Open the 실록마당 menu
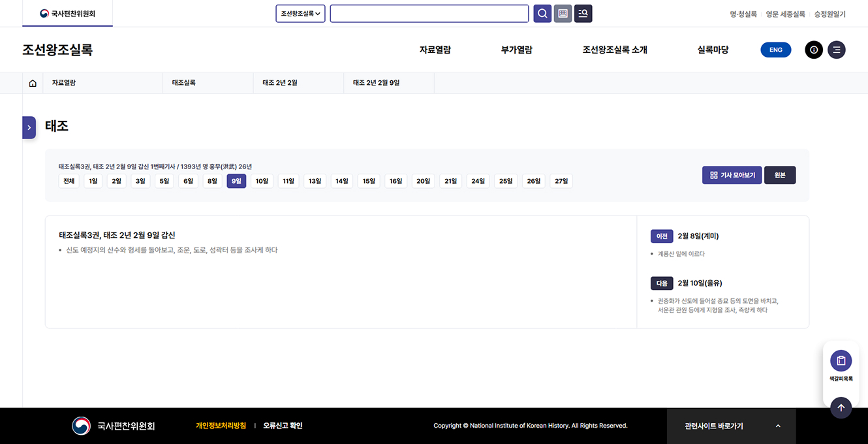 [x=712, y=50]
